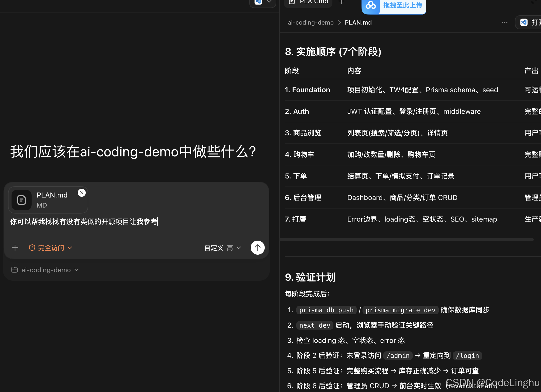Click PLAN.md in the breadcrumb
This screenshot has height=392, width=541.
tap(358, 23)
